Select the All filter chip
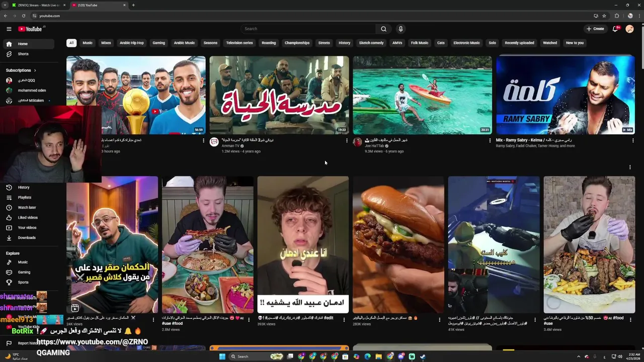Screen dimensions: 644x362 pyautogui.click(x=71, y=43)
